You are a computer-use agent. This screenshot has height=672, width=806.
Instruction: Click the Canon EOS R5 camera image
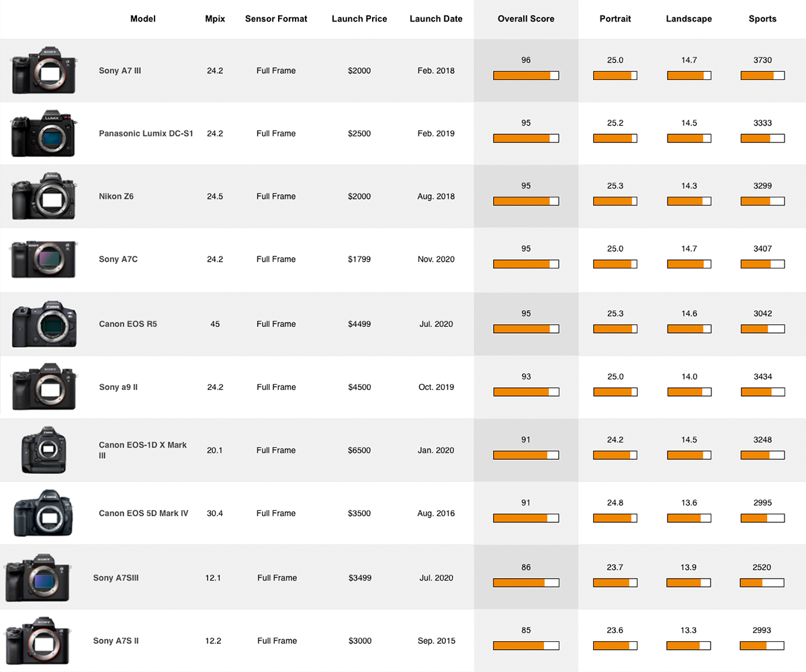point(44,324)
